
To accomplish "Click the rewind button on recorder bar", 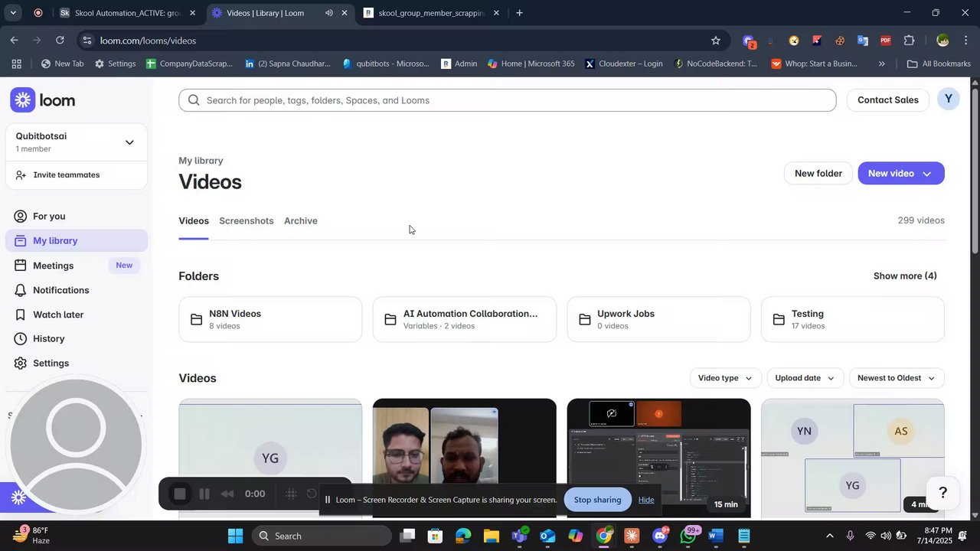I will pyautogui.click(x=227, y=494).
